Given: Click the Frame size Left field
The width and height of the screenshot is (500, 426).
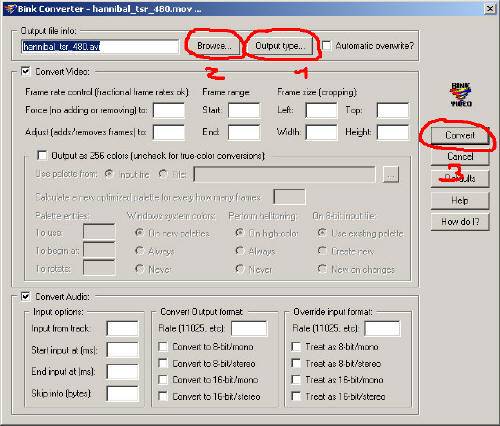Looking at the screenshot, I should [321, 110].
